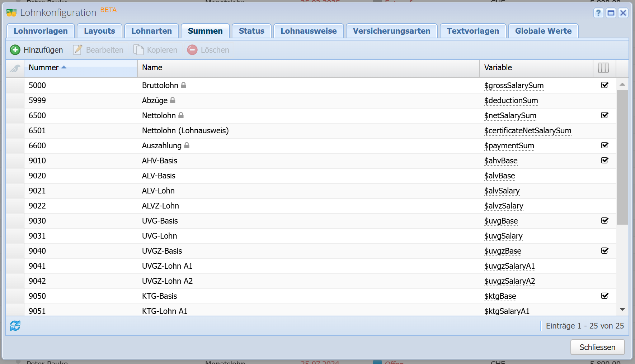This screenshot has height=364, width=635.
Task: Click the green Hinzufügen plus icon
Action: point(15,50)
